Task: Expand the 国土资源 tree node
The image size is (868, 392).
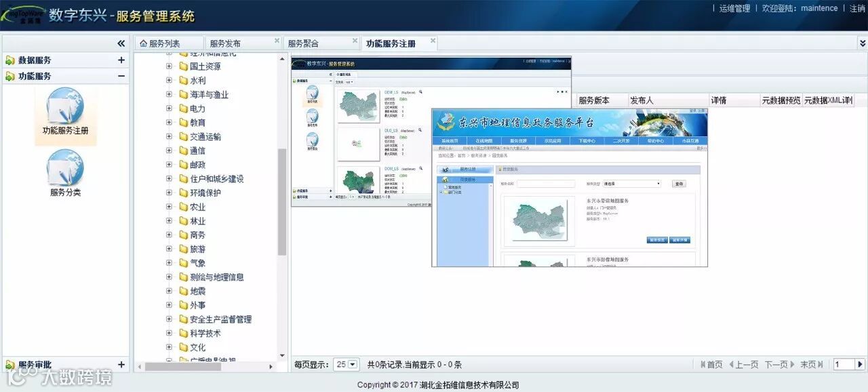Action: [169, 66]
